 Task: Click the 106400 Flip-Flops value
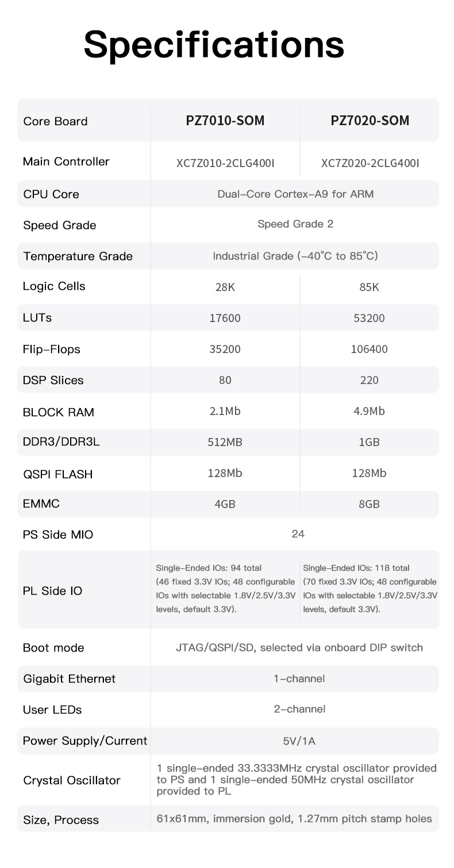[369, 349]
